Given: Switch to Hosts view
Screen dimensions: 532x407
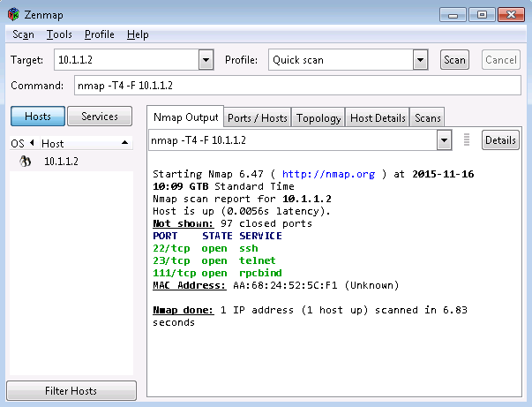Looking at the screenshot, I should click(x=38, y=117).
